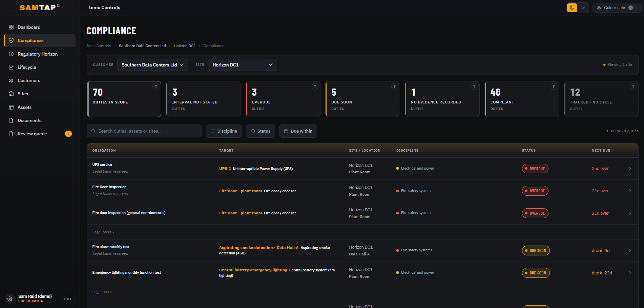Open the Customer dropdown
Viewport: 644px width, 308px height.
coord(152,65)
